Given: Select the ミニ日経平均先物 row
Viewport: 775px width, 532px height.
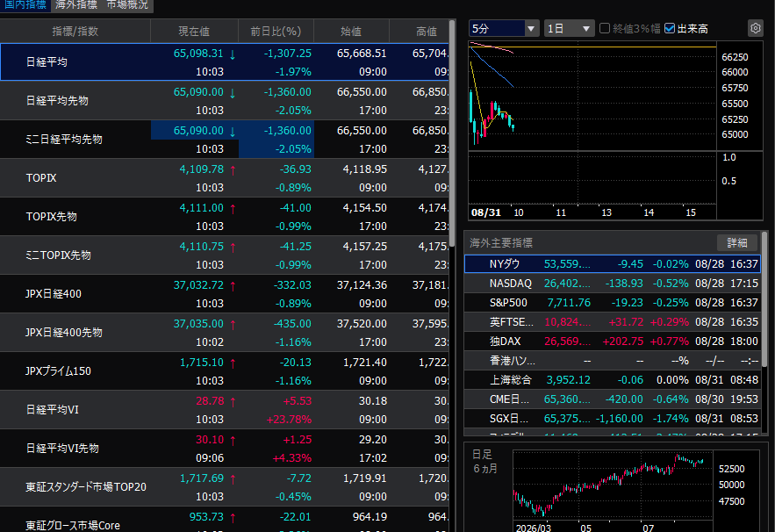Looking at the screenshot, I should (x=225, y=139).
